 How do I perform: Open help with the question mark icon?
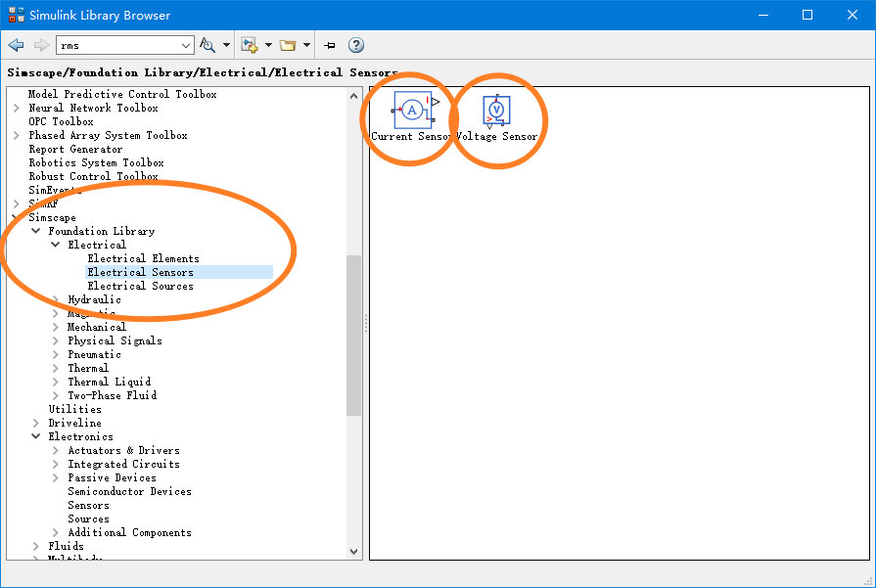[x=356, y=45]
